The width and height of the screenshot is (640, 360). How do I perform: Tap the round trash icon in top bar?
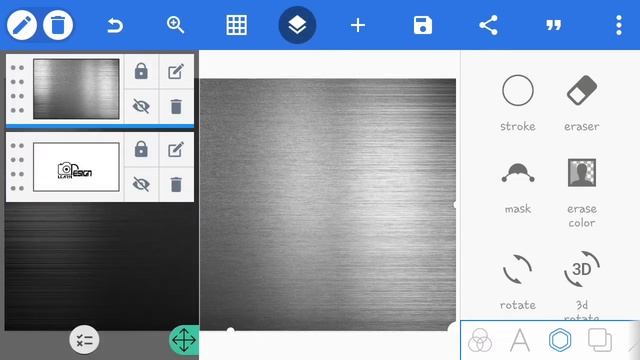pos(58,25)
